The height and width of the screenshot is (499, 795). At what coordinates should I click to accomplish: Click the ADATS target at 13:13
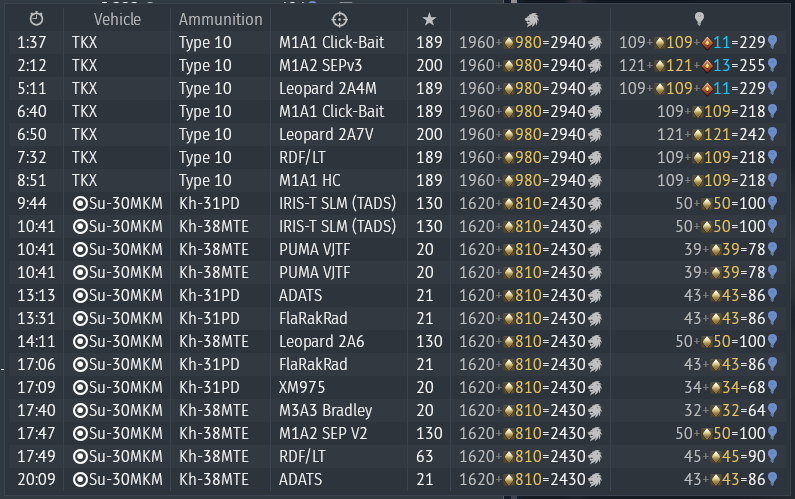click(x=301, y=295)
